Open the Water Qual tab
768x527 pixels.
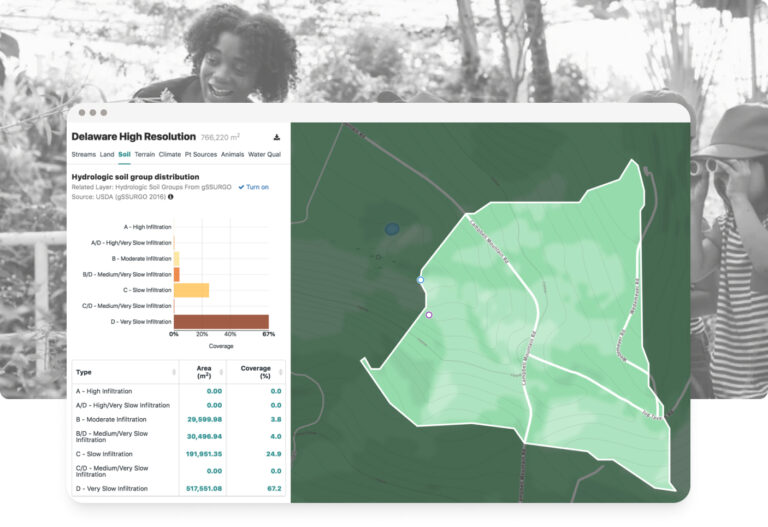[264, 155]
